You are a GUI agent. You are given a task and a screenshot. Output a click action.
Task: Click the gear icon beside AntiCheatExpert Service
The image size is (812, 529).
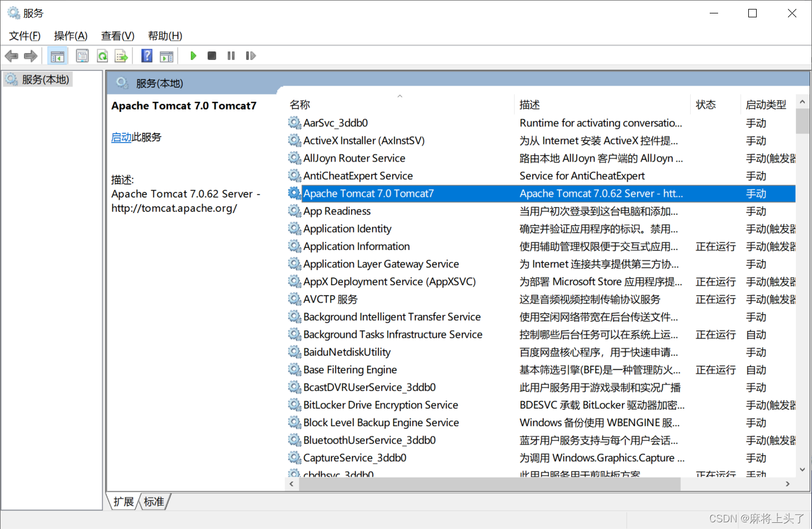(295, 176)
